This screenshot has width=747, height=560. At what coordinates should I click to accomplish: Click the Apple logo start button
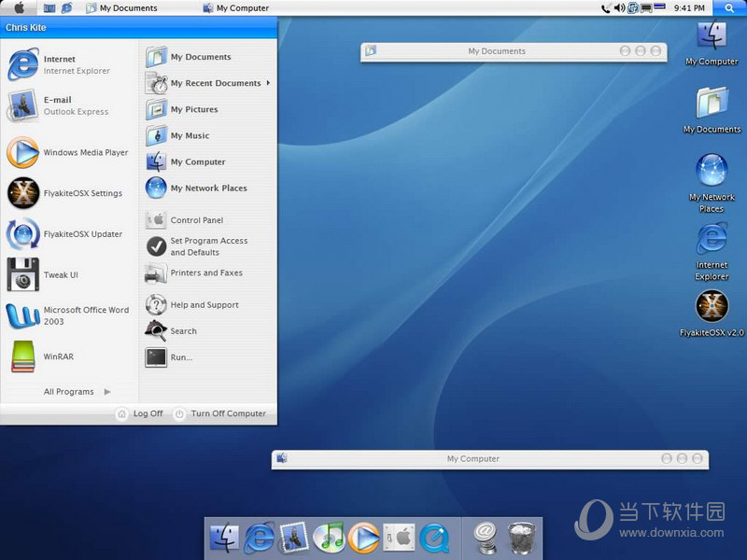click(19, 7)
